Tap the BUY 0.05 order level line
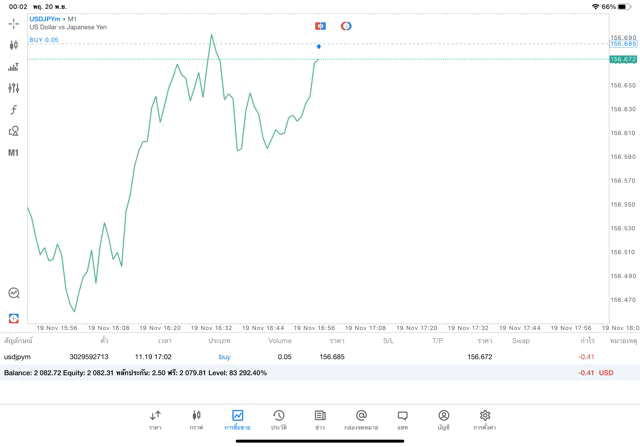The height and width of the screenshot is (447, 640). pos(44,40)
